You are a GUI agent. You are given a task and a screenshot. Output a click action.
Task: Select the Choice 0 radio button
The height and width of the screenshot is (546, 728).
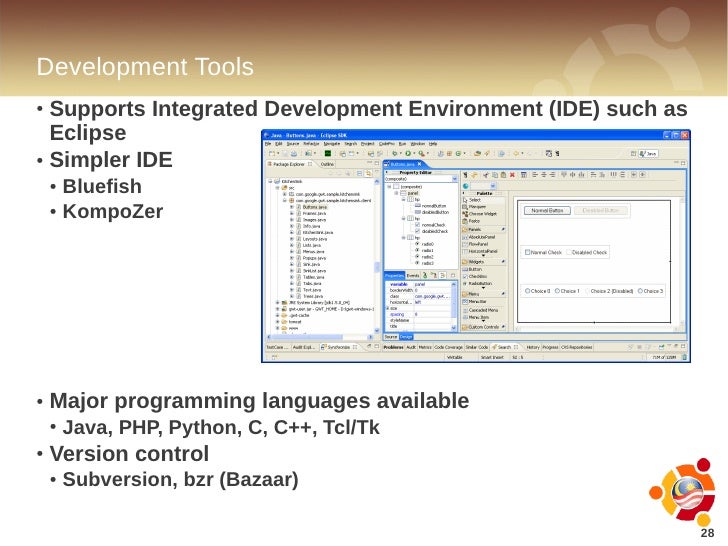[x=527, y=291]
